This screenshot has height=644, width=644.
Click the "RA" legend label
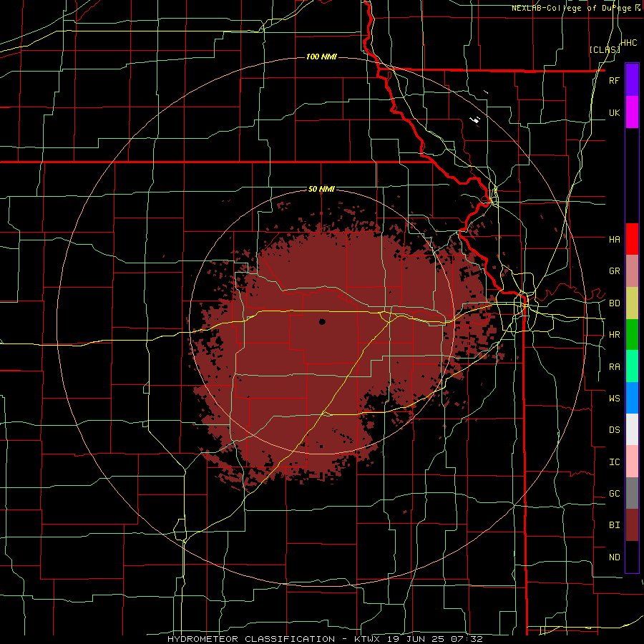click(614, 367)
